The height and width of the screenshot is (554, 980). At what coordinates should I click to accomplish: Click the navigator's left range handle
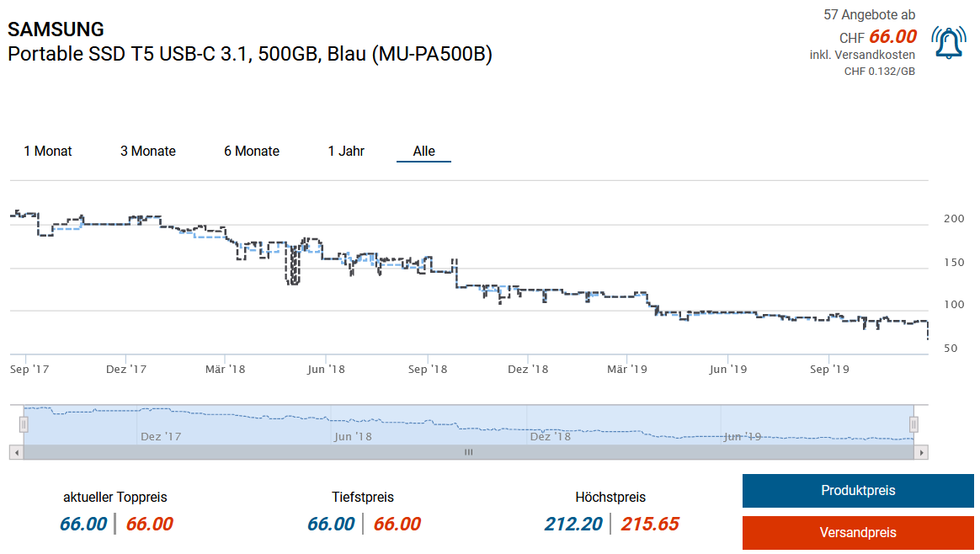24,424
